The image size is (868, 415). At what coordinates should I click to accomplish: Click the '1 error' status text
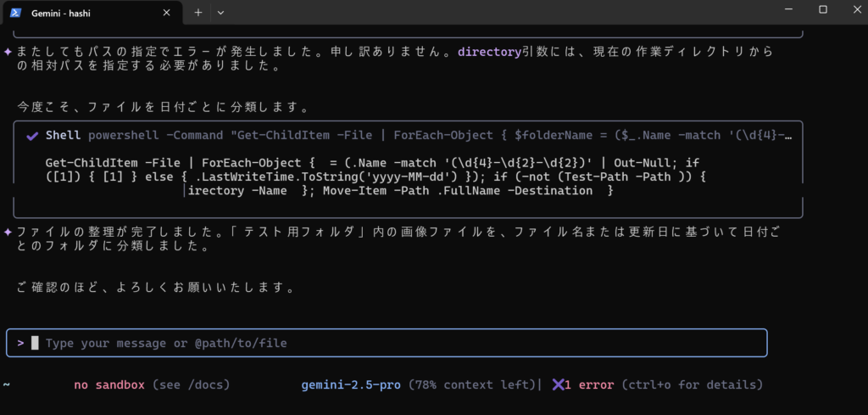point(590,385)
